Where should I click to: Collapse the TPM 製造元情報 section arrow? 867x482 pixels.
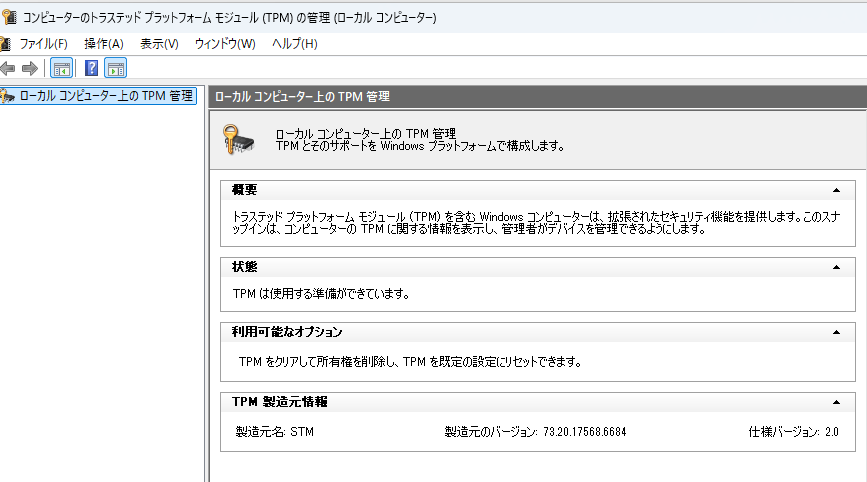(836, 402)
